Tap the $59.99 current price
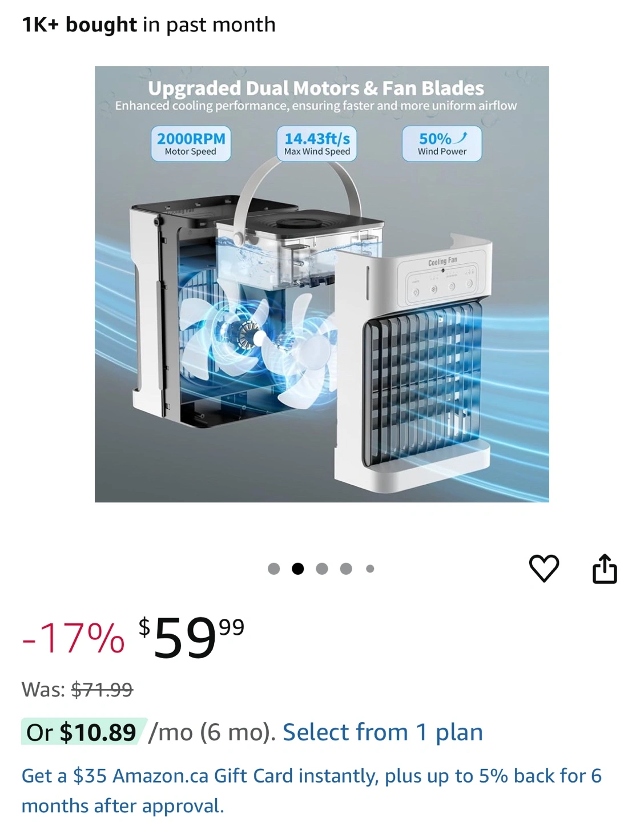The height and width of the screenshot is (822, 644). [191, 637]
